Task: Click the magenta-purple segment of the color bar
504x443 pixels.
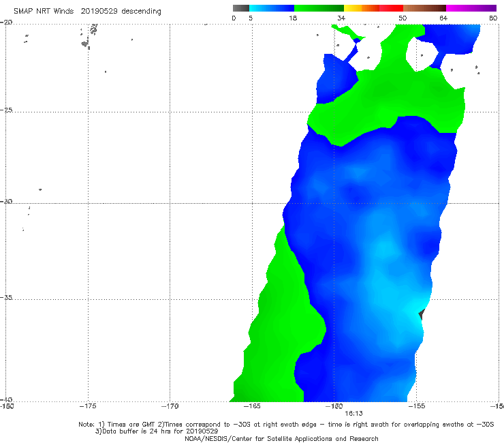Action: (x=471, y=8)
